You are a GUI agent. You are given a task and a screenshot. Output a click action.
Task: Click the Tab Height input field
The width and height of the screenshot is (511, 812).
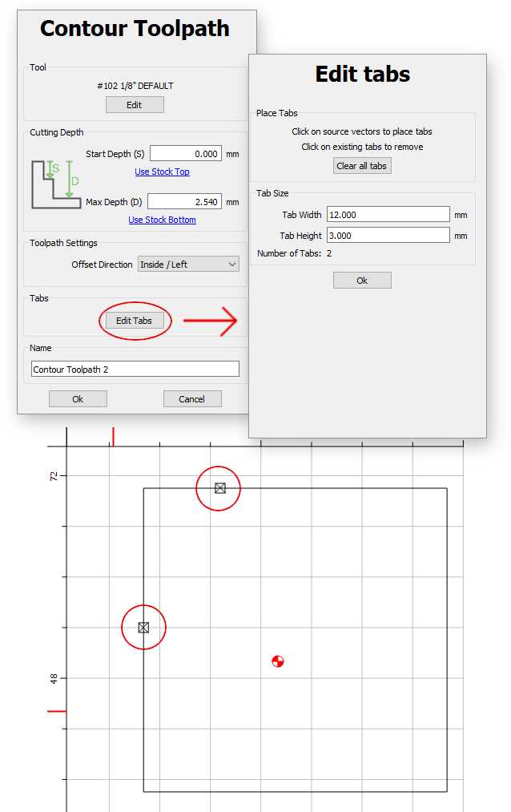[x=388, y=235]
